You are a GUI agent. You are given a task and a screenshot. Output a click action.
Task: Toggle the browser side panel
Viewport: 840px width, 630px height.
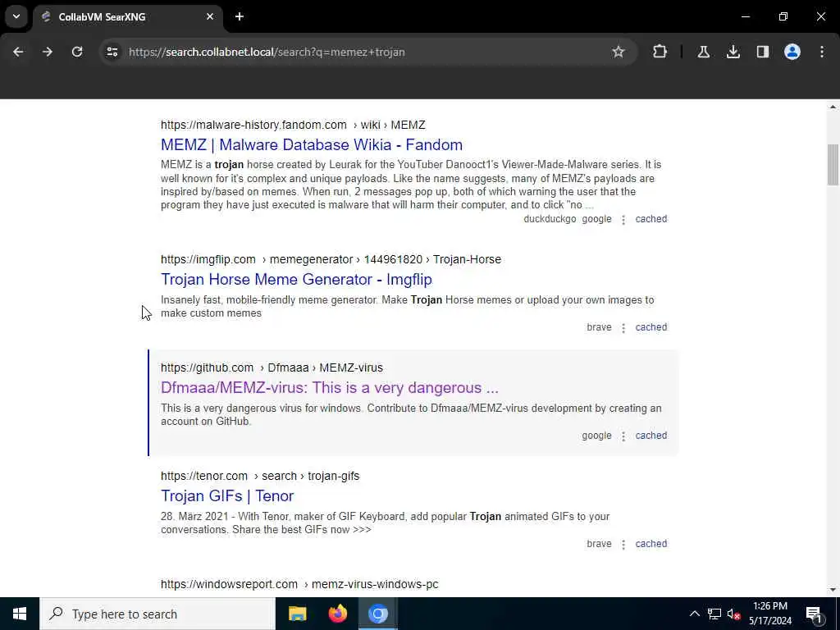click(762, 52)
